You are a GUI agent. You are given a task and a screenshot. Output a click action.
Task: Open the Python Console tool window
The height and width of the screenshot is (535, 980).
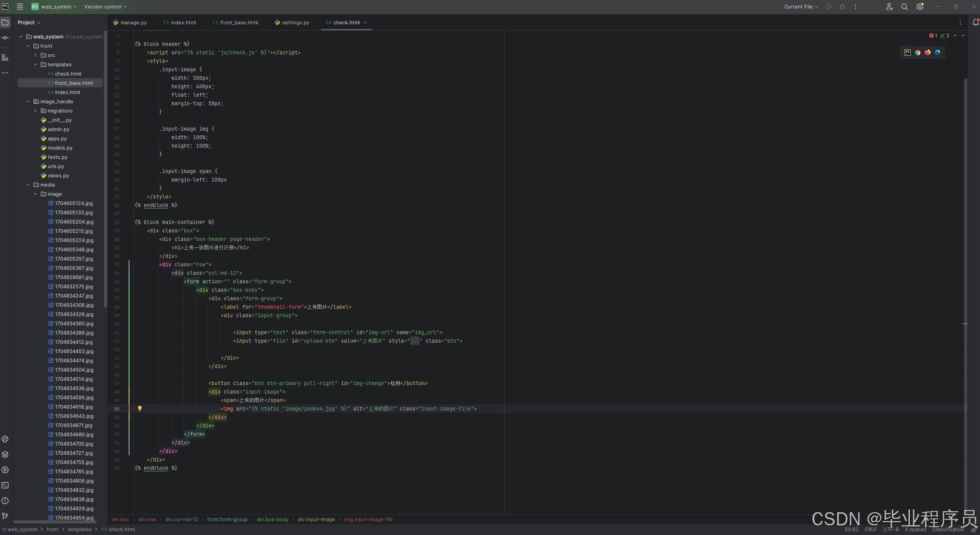(x=5, y=439)
